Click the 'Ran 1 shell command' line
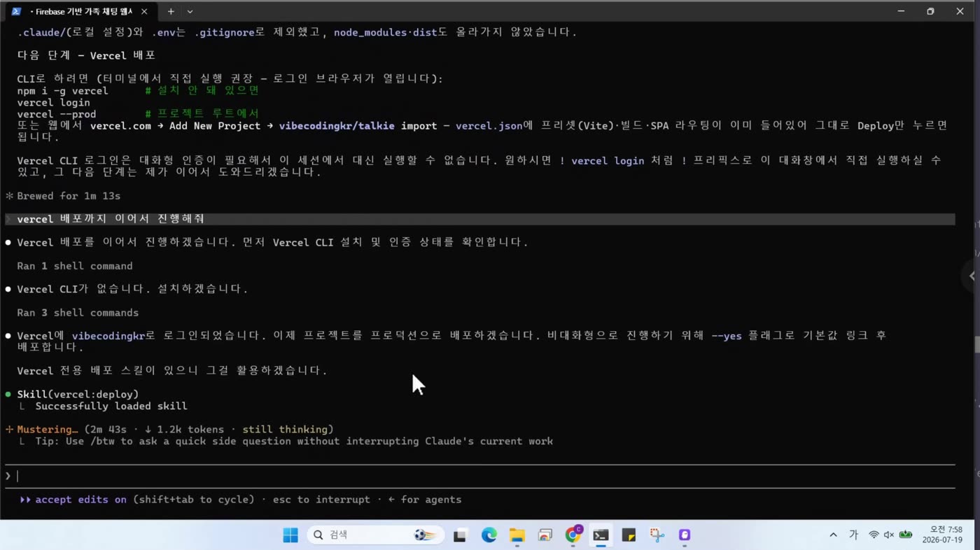The width and height of the screenshot is (980, 550). click(75, 266)
